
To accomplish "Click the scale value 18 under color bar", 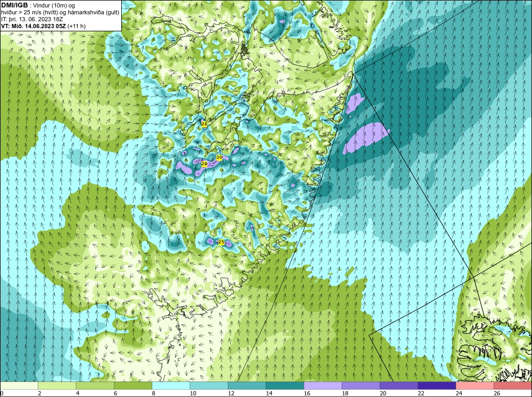I will 345,393.
